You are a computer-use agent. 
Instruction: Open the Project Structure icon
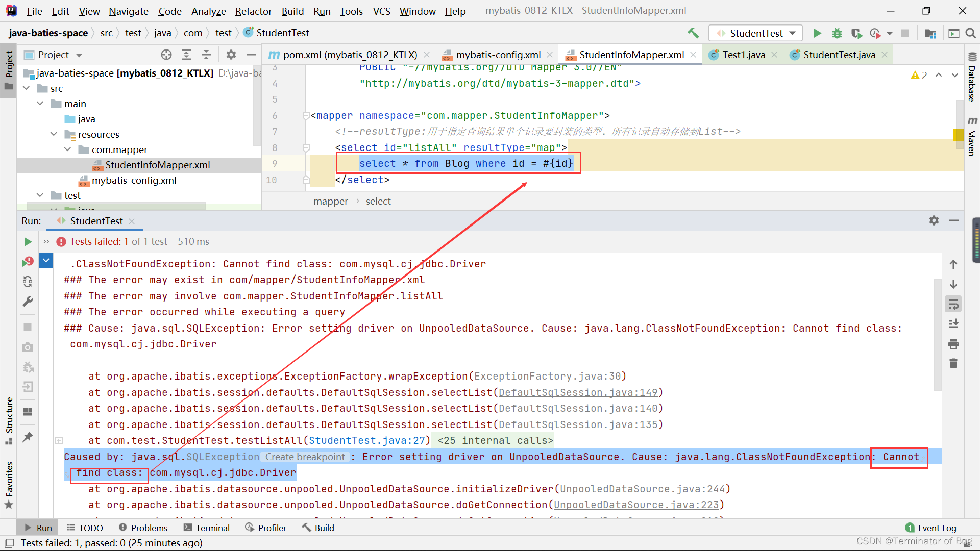click(930, 33)
